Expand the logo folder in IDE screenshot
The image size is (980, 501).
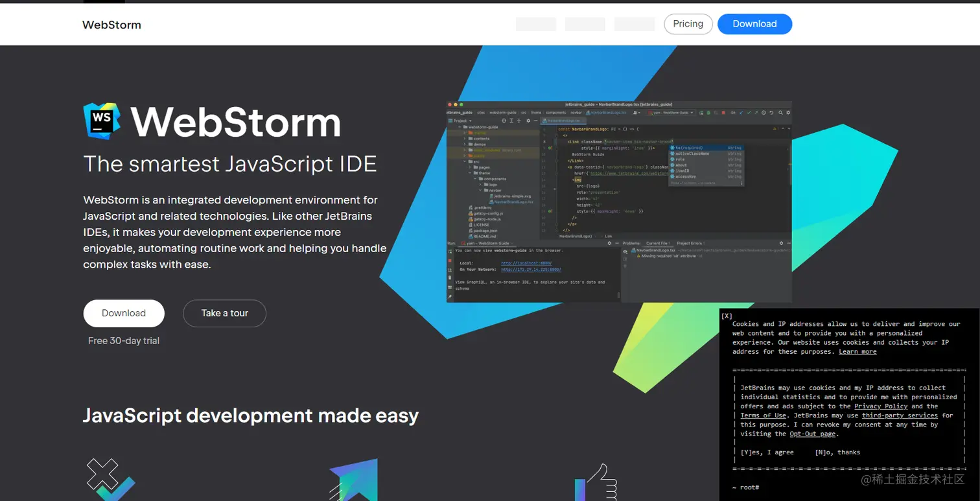tap(480, 184)
